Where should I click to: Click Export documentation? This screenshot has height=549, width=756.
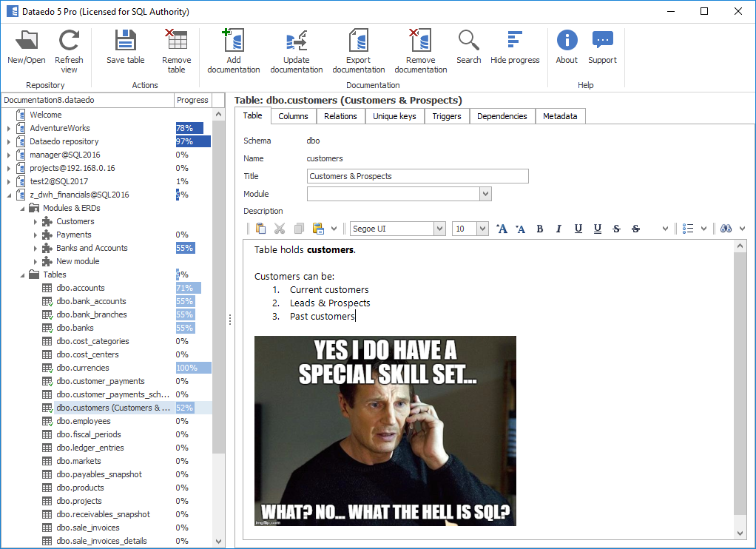point(359,52)
